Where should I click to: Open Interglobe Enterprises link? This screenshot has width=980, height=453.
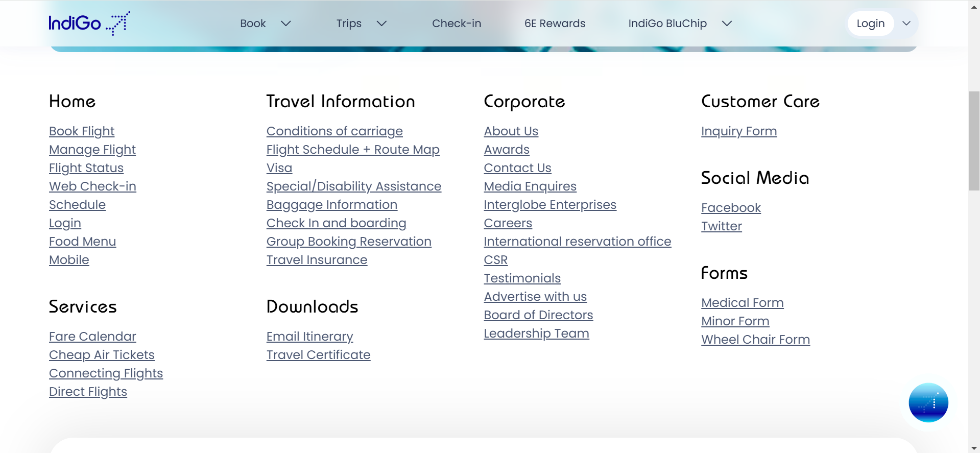pos(550,205)
